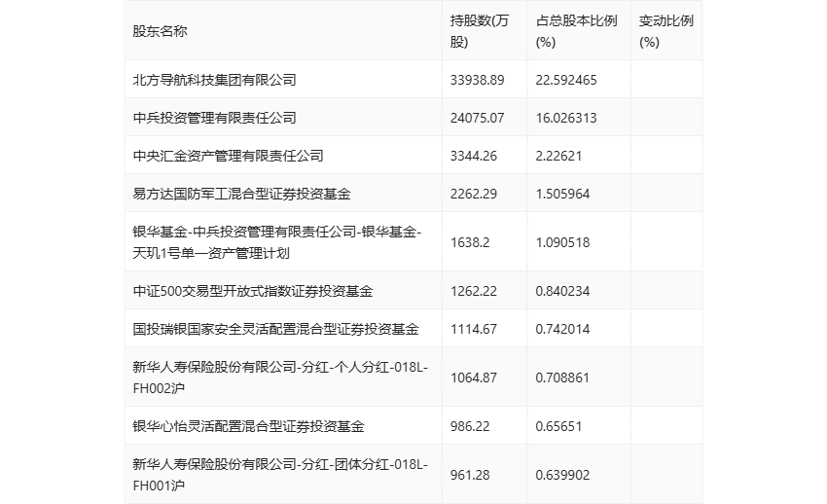Select 中证500交易型开放式指数证券投资基金 name
This screenshot has width=827, height=504.
click(x=253, y=291)
